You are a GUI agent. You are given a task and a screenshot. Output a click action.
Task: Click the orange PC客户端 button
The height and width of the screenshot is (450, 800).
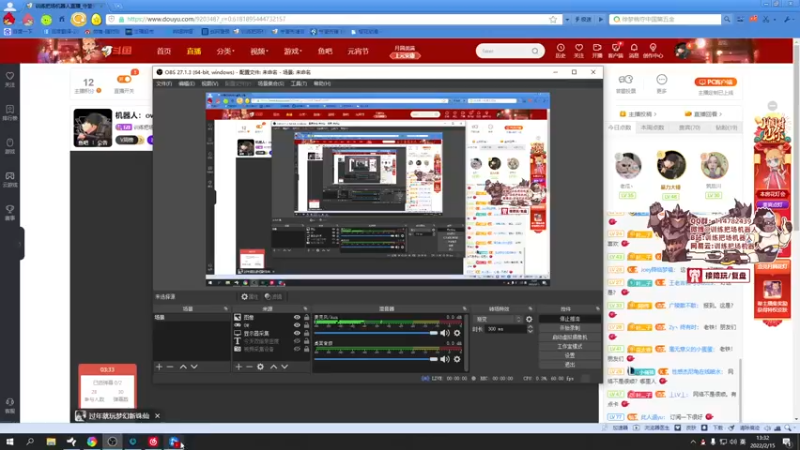pyautogui.click(x=715, y=82)
